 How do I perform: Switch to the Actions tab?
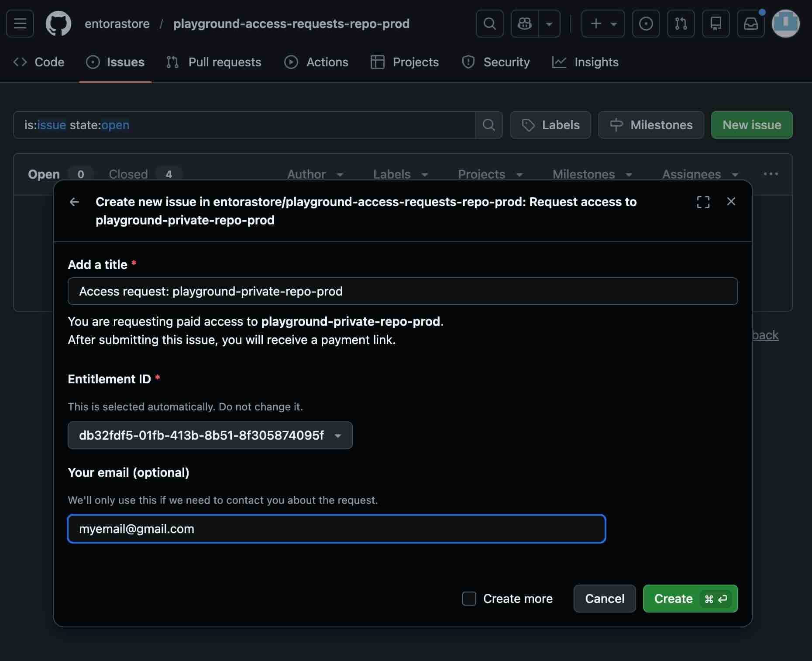(x=316, y=62)
